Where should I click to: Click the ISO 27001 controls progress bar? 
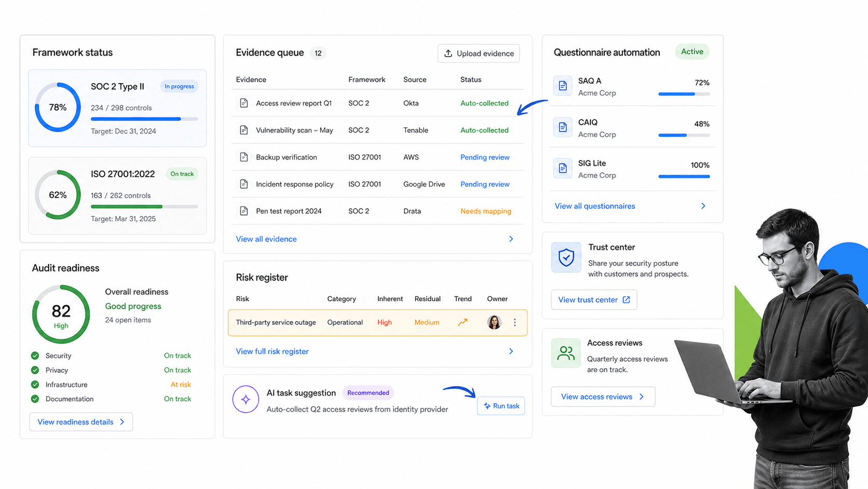(x=144, y=207)
